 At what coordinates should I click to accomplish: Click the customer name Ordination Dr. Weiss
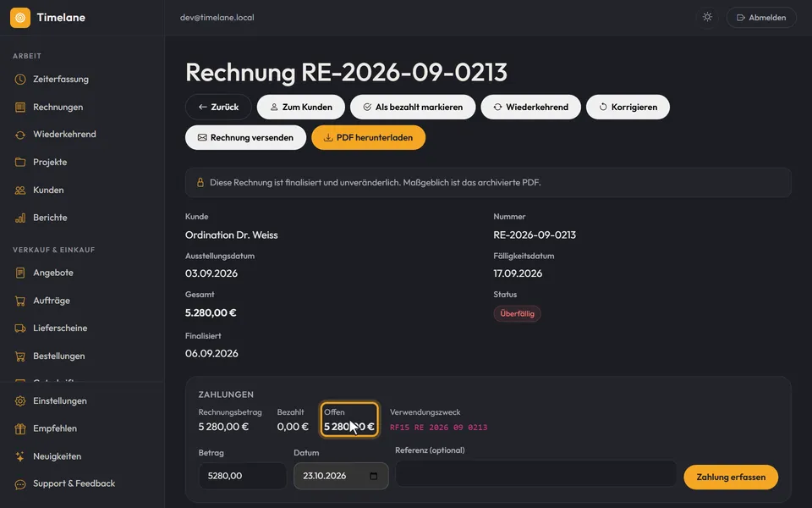(x=232, y=235)
